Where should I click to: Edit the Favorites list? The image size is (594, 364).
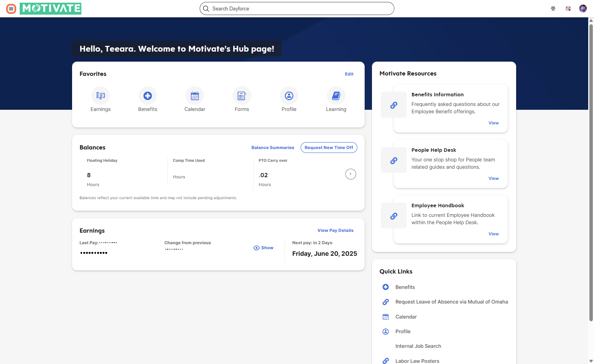pyautogui.click(x=349, y=74)
